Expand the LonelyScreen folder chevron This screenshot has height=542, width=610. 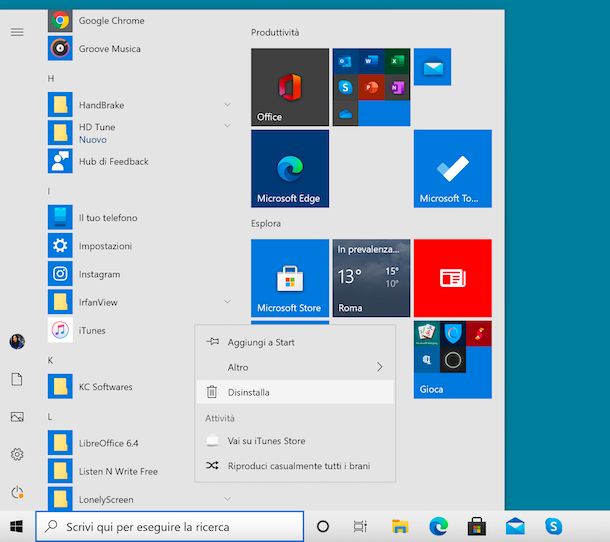(227, 498)
